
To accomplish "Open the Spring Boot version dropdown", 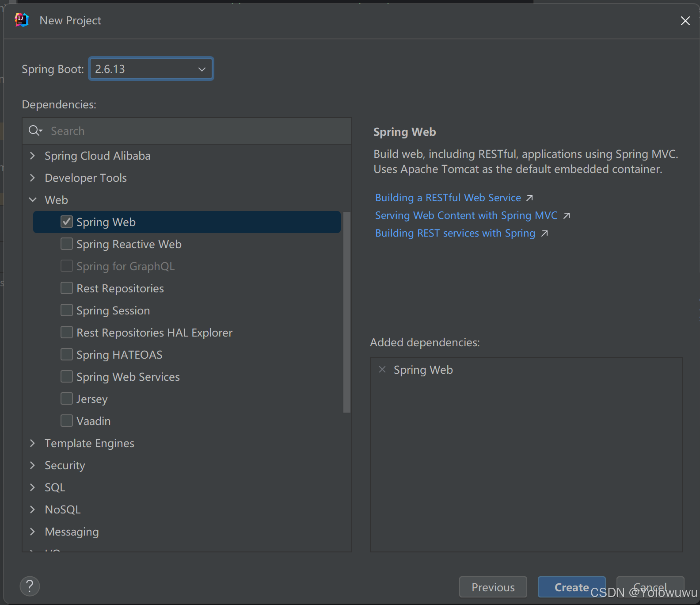I will (x=151, y=69).
